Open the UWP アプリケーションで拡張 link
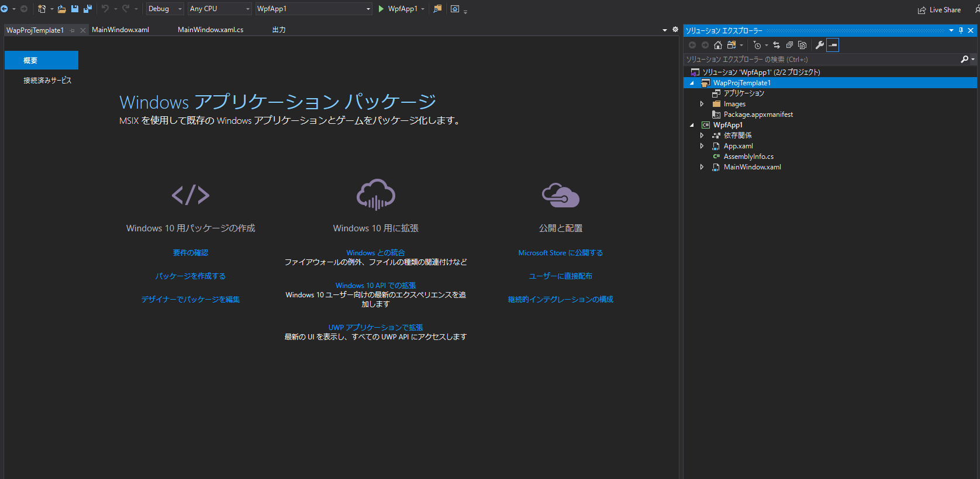The height and width of the screenshot is (479, 980). click(x=376, y=328)
